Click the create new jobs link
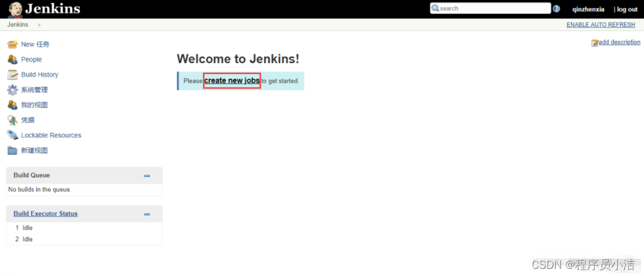Screen dimensions: 644x276 tap(232, 80)
